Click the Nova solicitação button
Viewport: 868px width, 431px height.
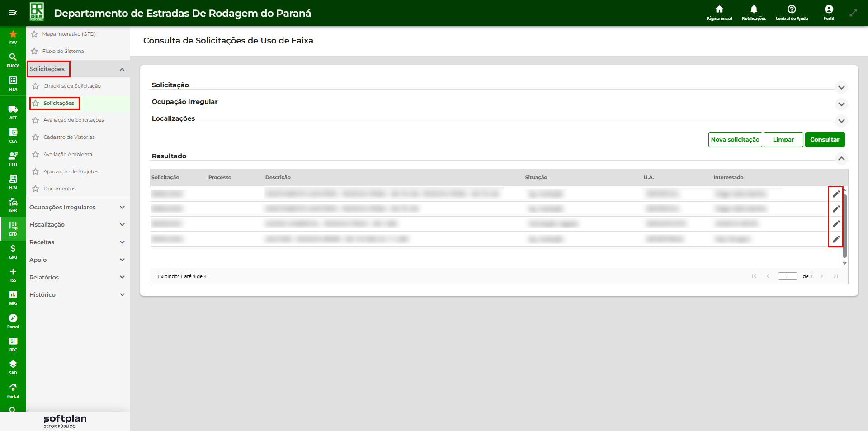(x=735, y=140)
